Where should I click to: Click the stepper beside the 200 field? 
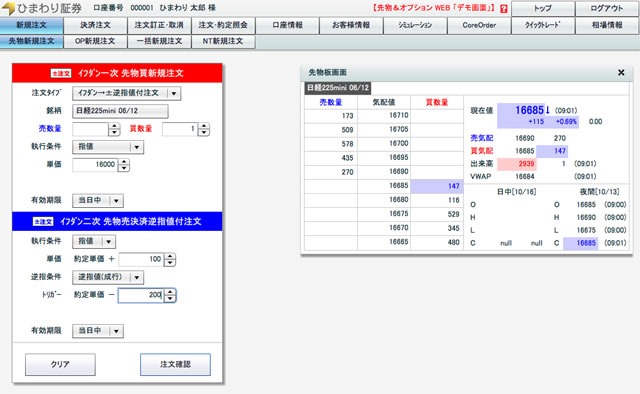[x=170, y=295]
